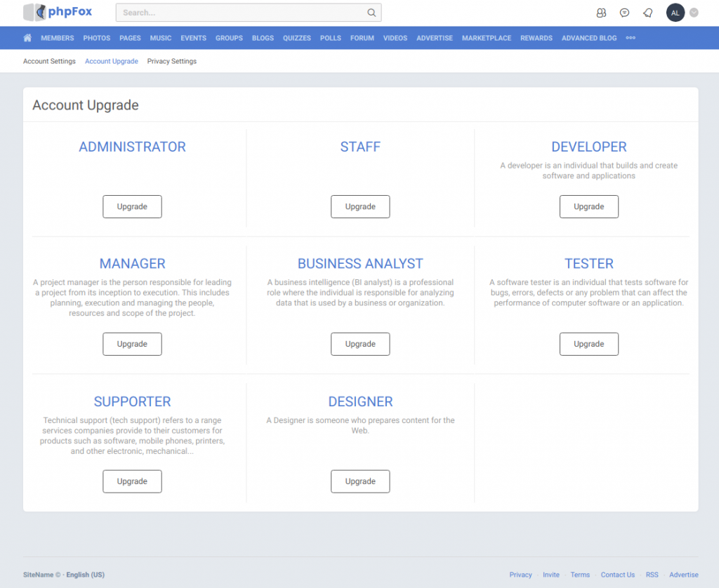Image resolution: width=719 pixels, height=588 pixels.
Task: Open the Contact Us link
Action: 618,575
